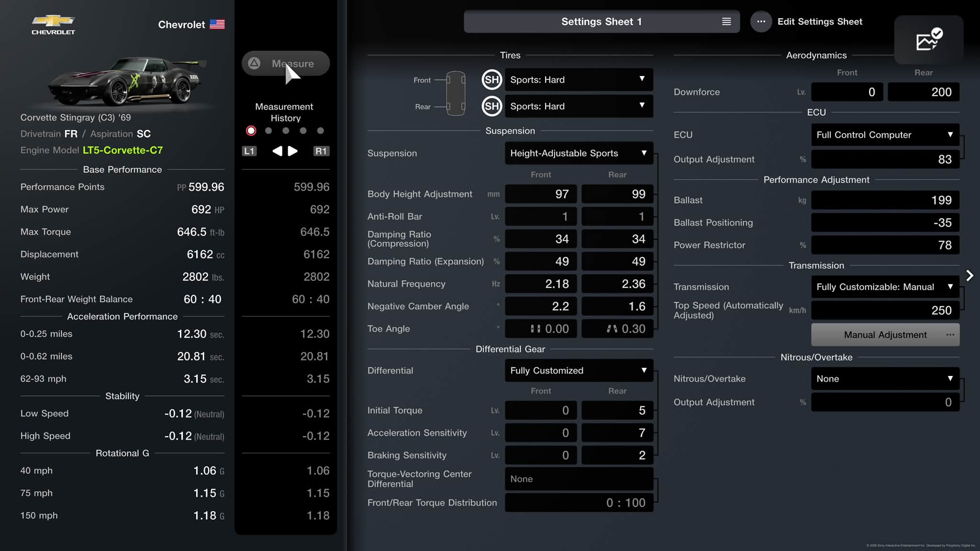Select the rear Toe Angle value 0.30
The width and height of the screenshot is (980, 551).
(x=617, y=329)
